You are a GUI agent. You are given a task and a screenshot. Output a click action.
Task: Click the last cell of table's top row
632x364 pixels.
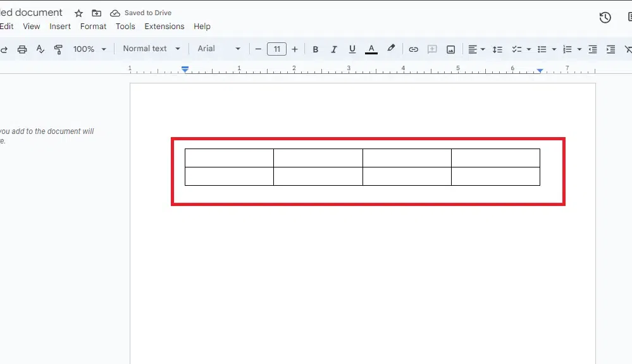click(x=496, y=158)
